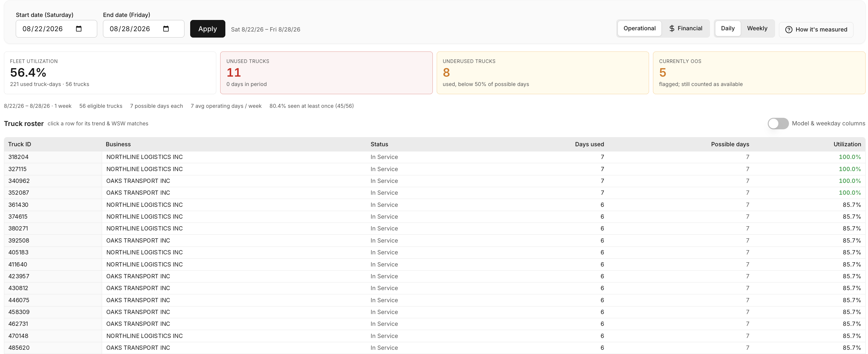Click the dollar sign Financial icon
Image resolution: width=868 pixels, height=354 pixels.
pyautogui.click(x=671, y=28)
